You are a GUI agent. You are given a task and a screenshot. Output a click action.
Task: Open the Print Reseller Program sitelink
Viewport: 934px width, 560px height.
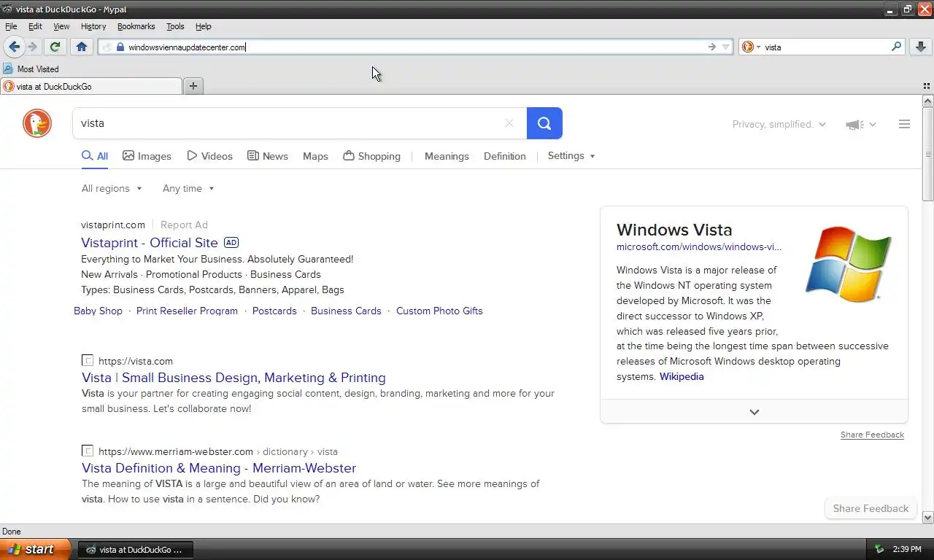(x=187, y=311)
